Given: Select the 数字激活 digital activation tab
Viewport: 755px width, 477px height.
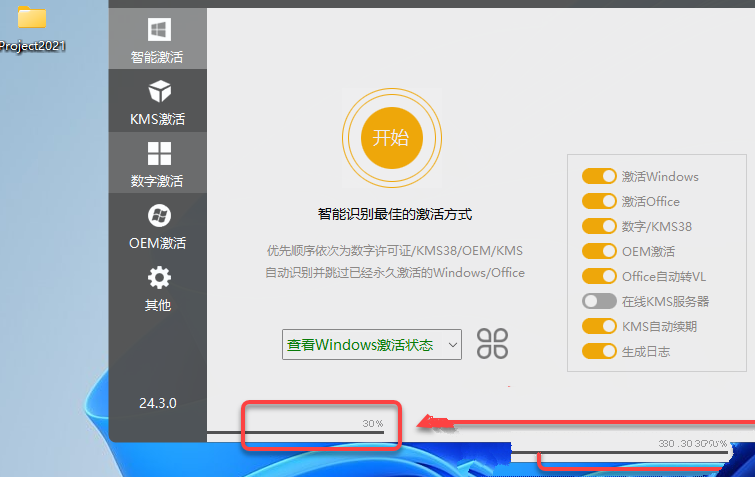Looking at the screenshot, I should click(x=158, y=162).
